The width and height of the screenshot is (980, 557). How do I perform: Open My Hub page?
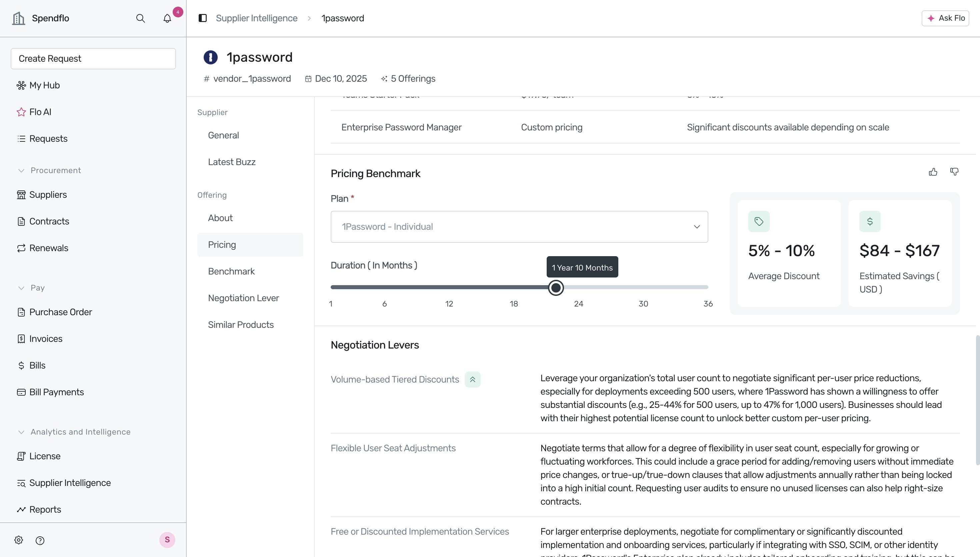click(x=44, y=85)
